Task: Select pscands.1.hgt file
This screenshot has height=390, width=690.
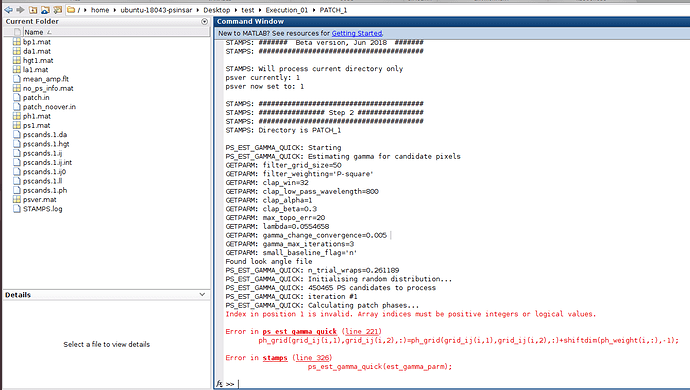Action: (x=46, y=143)
